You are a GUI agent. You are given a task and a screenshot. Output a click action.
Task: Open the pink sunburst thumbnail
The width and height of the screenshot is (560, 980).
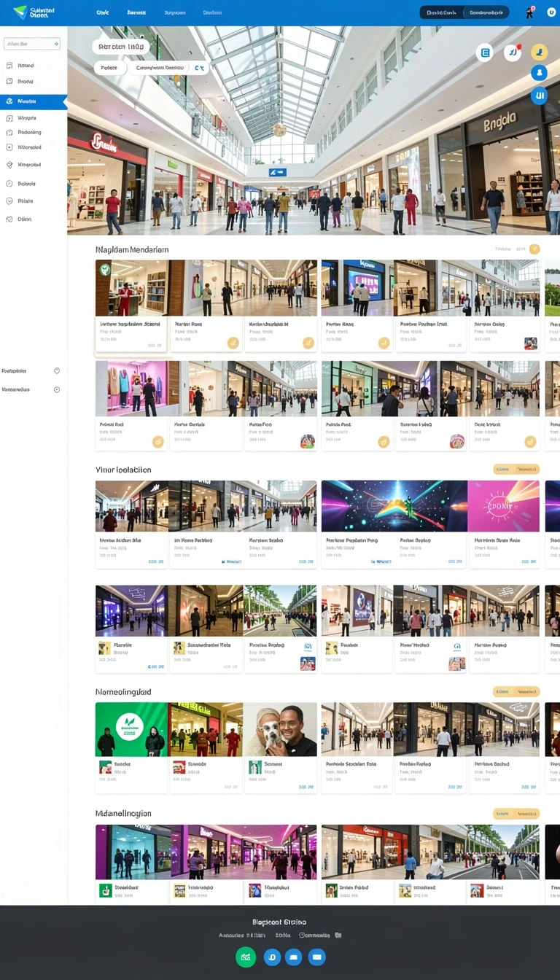point(504,506)
